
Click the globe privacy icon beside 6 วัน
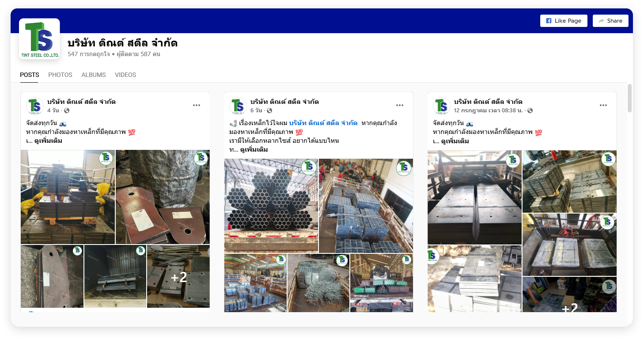click(269, 111)
